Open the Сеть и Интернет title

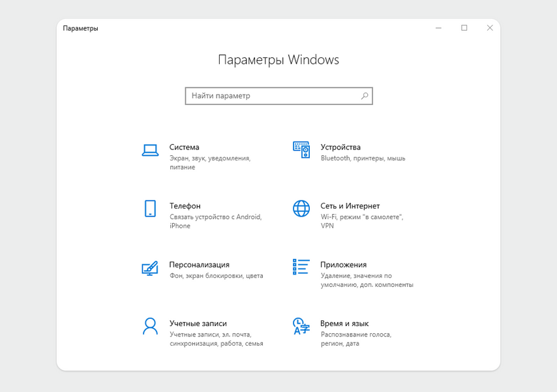click(350, 205)
